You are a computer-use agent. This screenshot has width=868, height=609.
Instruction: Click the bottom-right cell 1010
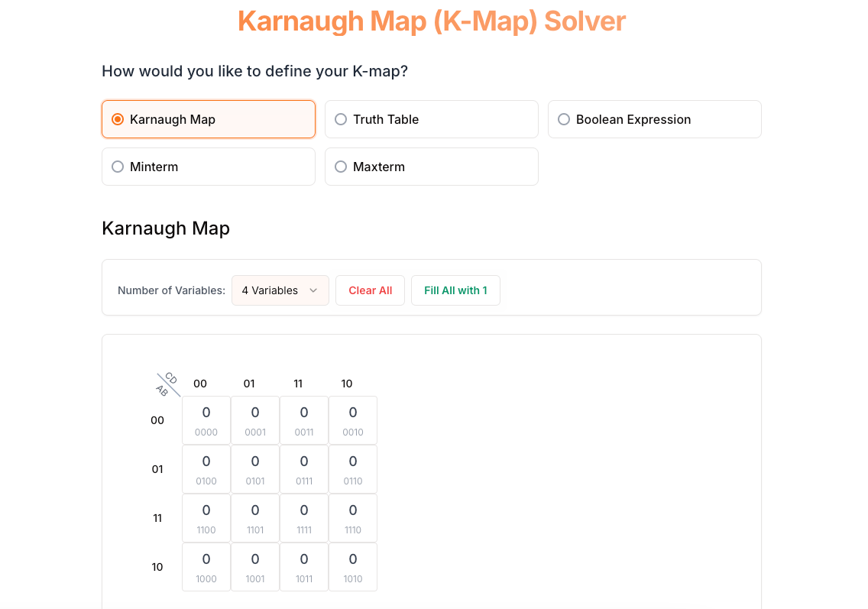353,567
